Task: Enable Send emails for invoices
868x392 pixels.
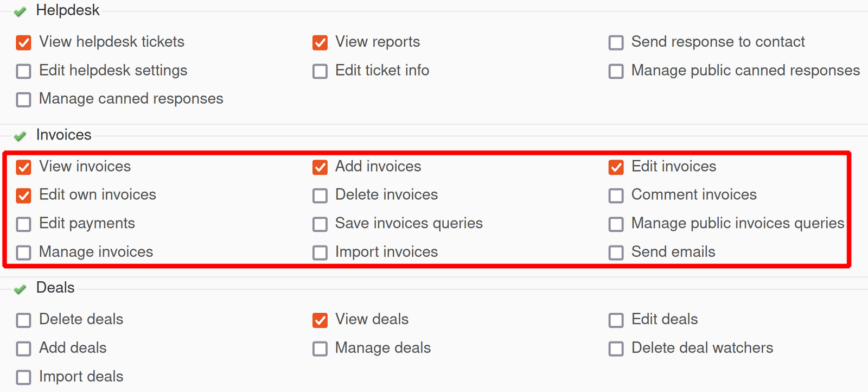Action: [616, 252]
